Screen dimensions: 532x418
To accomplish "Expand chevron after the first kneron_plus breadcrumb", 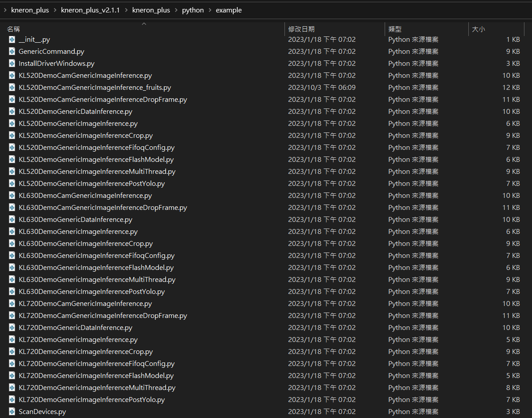I will coord(55,10).
